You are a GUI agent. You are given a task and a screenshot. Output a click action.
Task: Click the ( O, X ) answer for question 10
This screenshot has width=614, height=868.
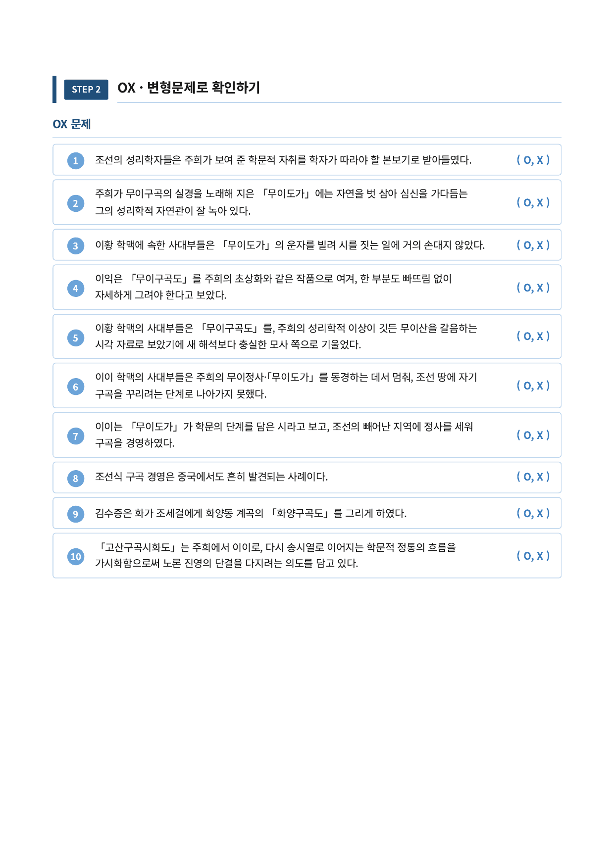point(533,556)
